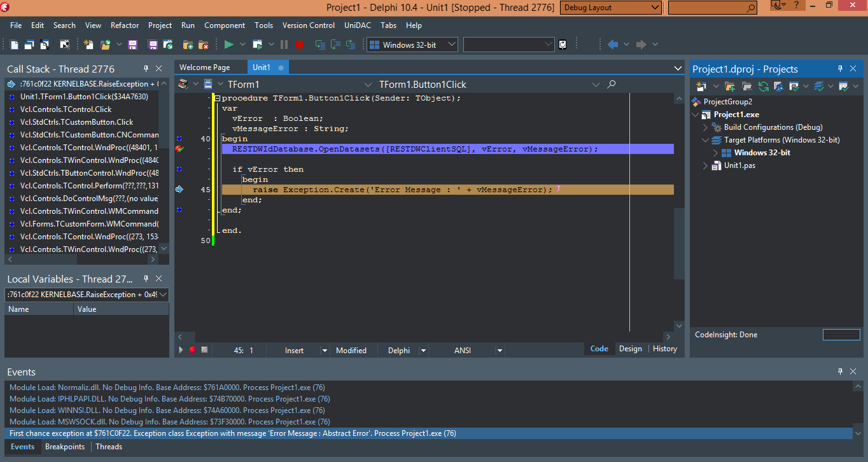Click Add File to Project folder icon
Screen dimensions: 868x462
[x=188, y=45]
